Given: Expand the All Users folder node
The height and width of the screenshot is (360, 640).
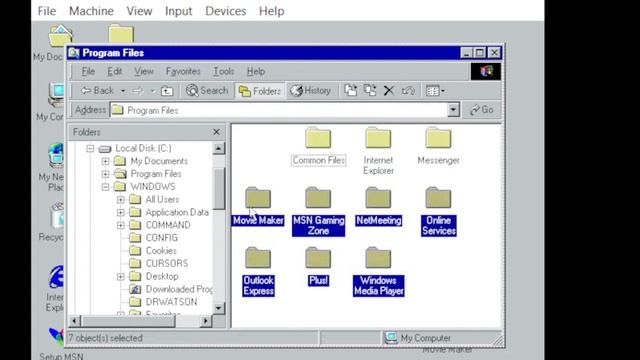Looking at the screenshot, I should pos(120,200).
